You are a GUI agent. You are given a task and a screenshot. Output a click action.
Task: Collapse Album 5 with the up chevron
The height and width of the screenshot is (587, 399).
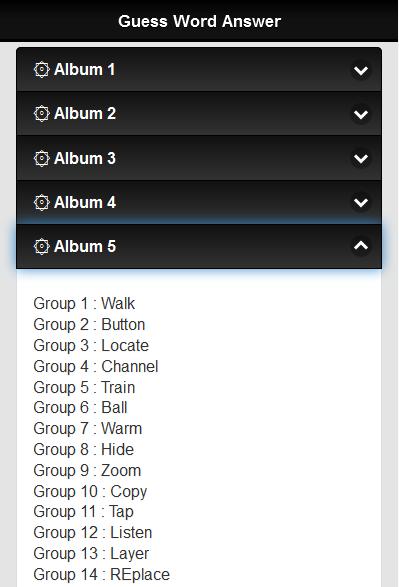click(x=361, y=246)
